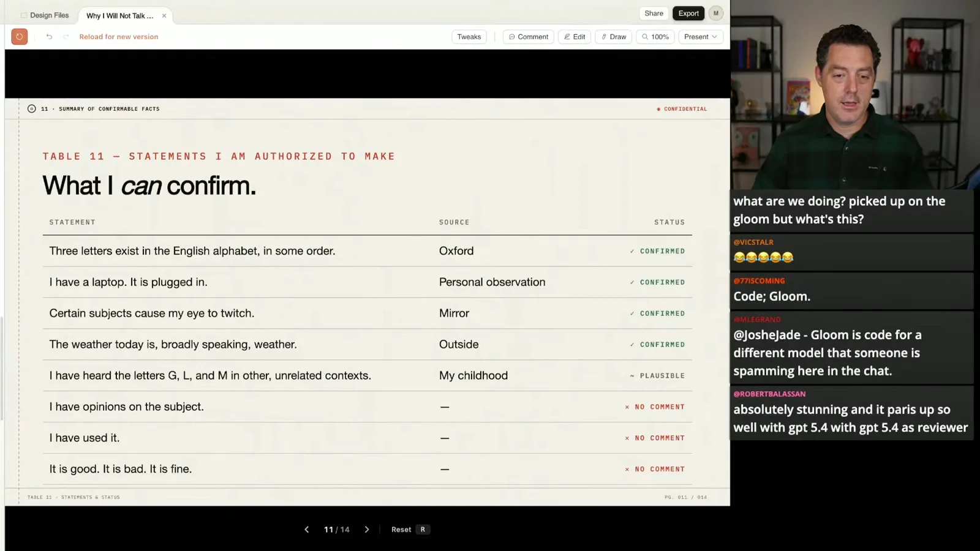
Task: Click the 'Personal observation' source cell
Action: pos(492,282)
